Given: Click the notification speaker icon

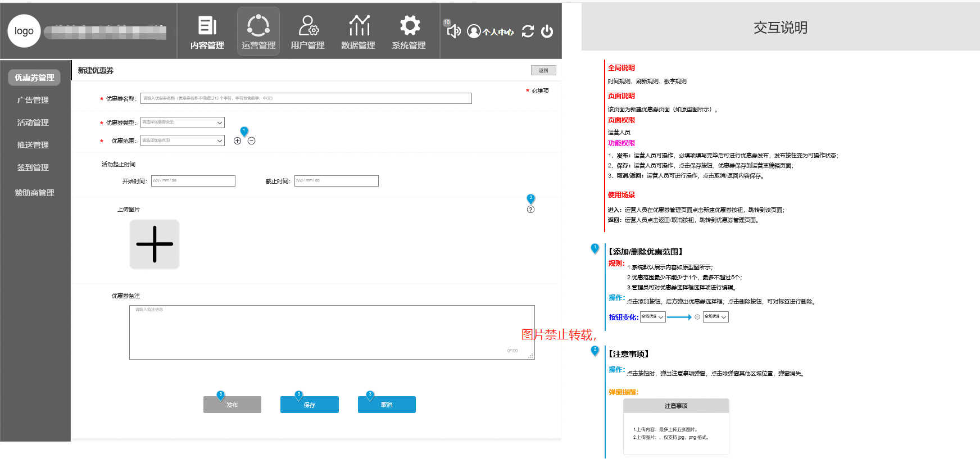Looking at the screenshot, I should point(453,31).
